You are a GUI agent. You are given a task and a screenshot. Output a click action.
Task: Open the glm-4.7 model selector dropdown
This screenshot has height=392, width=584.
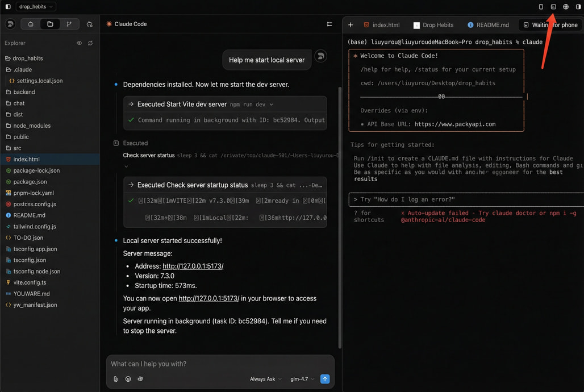click(302, 379)
